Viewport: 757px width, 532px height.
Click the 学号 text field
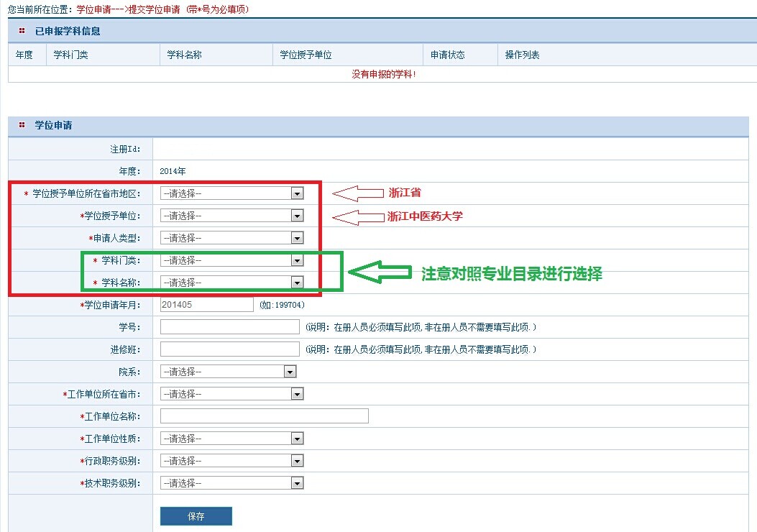(229, 327)
